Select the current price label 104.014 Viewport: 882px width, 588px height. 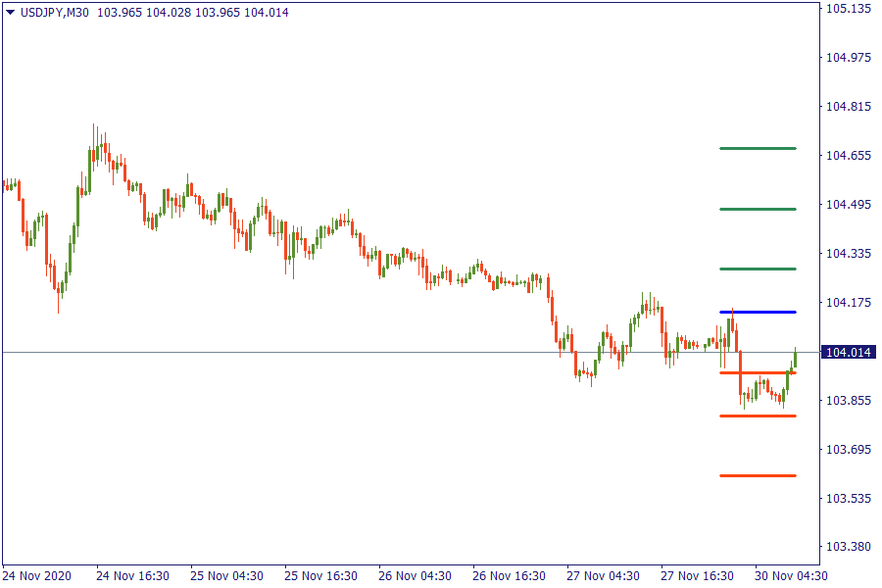[x=849, y=352]
